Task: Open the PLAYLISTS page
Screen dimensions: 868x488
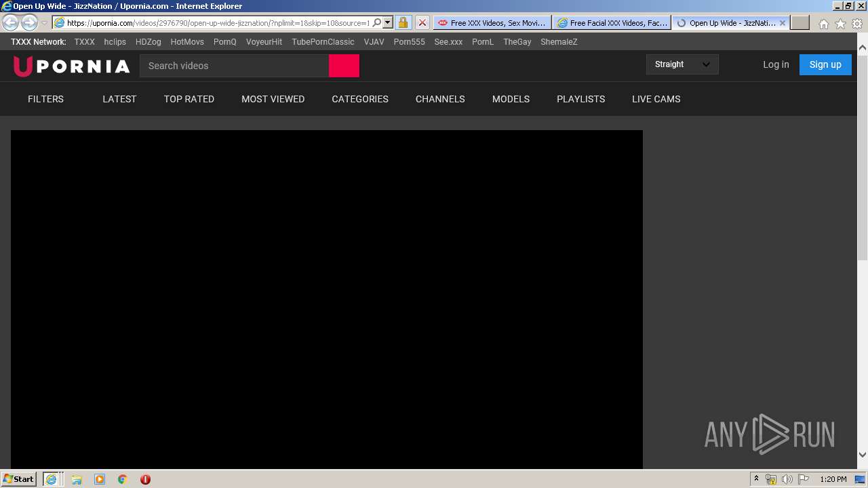Action: [x=580, y=99]
